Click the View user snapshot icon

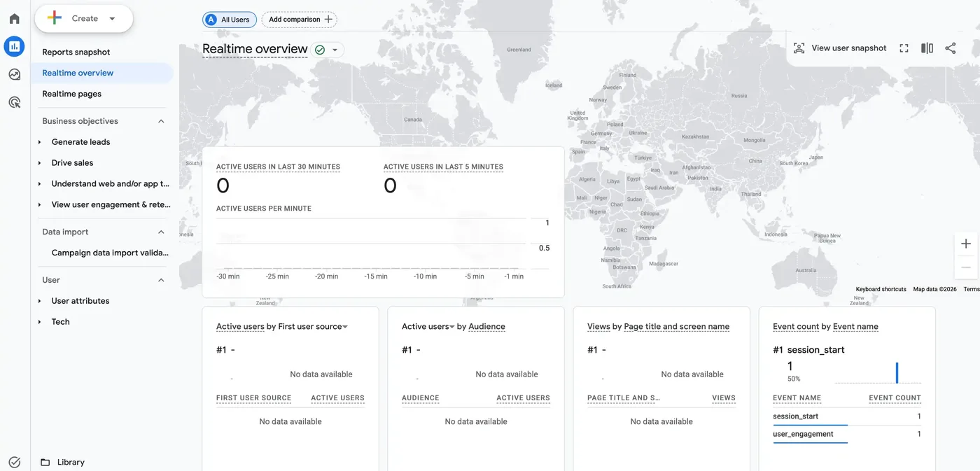point(799,48)
